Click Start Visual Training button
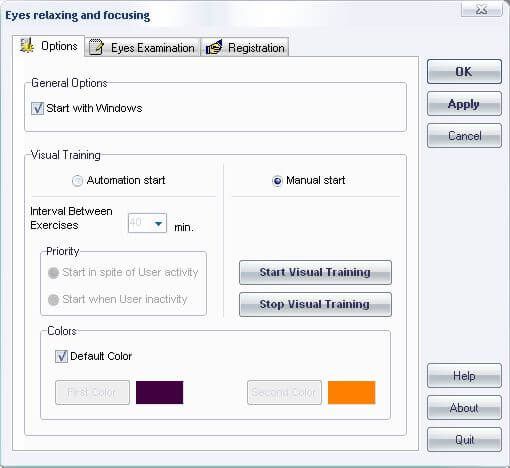Image resolution: width=510 pixels, height=468 pixels. (315, 272)
